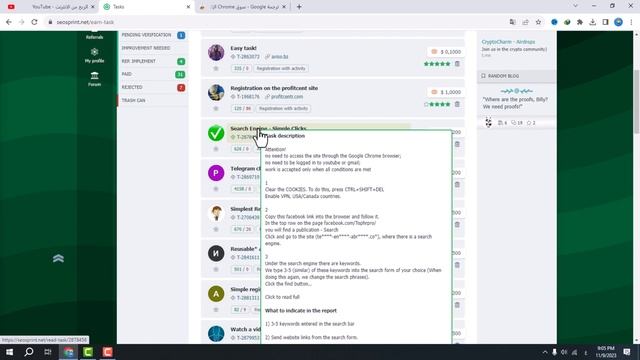The width and height of the screenshot is (640, 360).
Task: Bookmark this page with star icon
Action: click(x=538, y=22)
